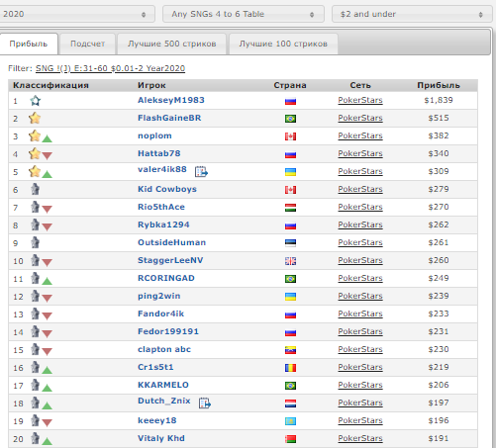Click the SNG filter link
496x448 pixels.
click(x=110, y=68)
